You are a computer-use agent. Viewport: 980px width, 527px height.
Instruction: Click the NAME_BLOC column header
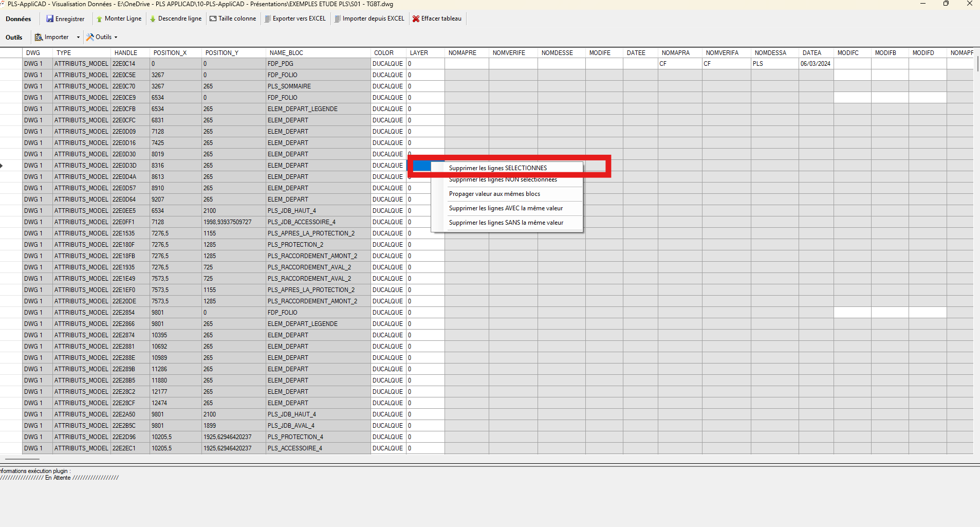coord(286,53)
